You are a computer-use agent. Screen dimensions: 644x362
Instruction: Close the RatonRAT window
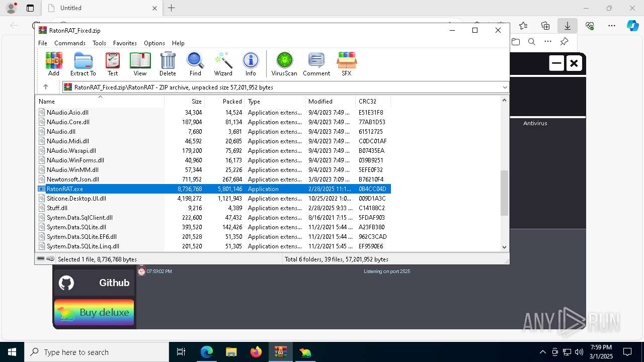tap(574, 63)
